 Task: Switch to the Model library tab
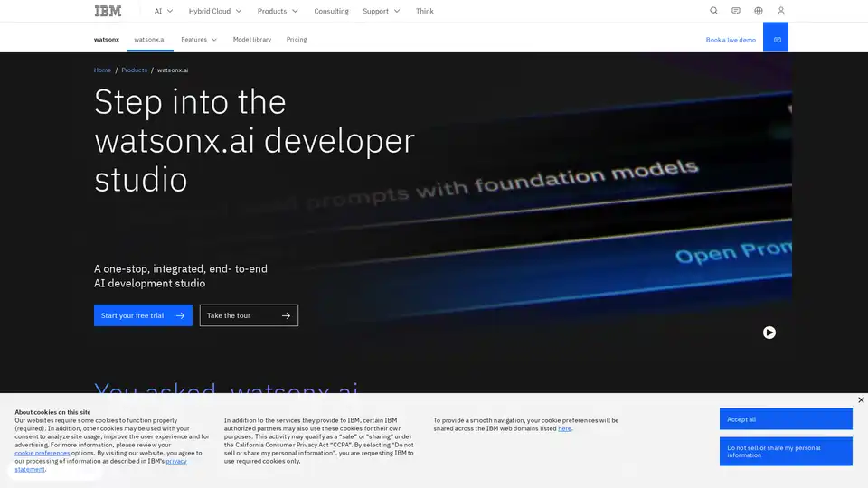tap(251, 40)
